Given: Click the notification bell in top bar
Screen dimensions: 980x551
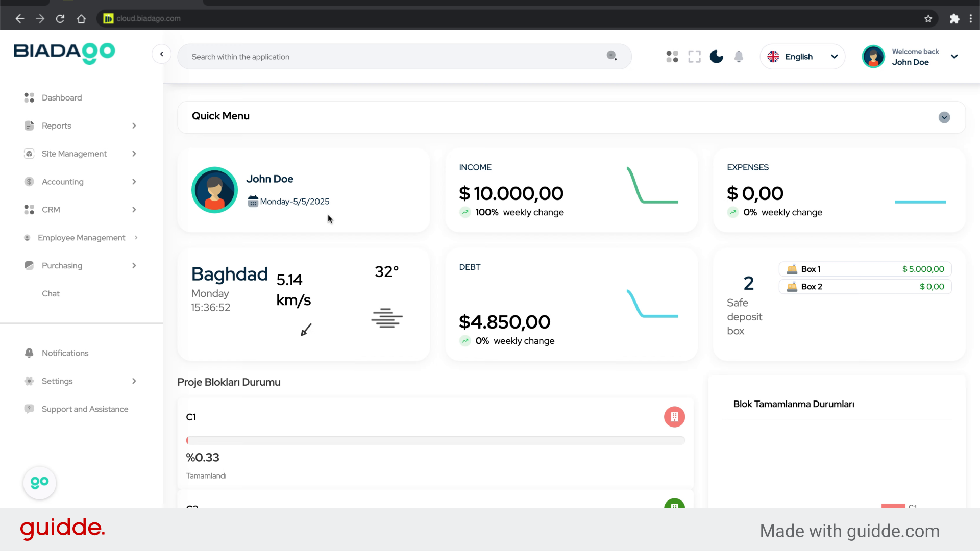Looking at the screenshot, I should pos(739,57).
